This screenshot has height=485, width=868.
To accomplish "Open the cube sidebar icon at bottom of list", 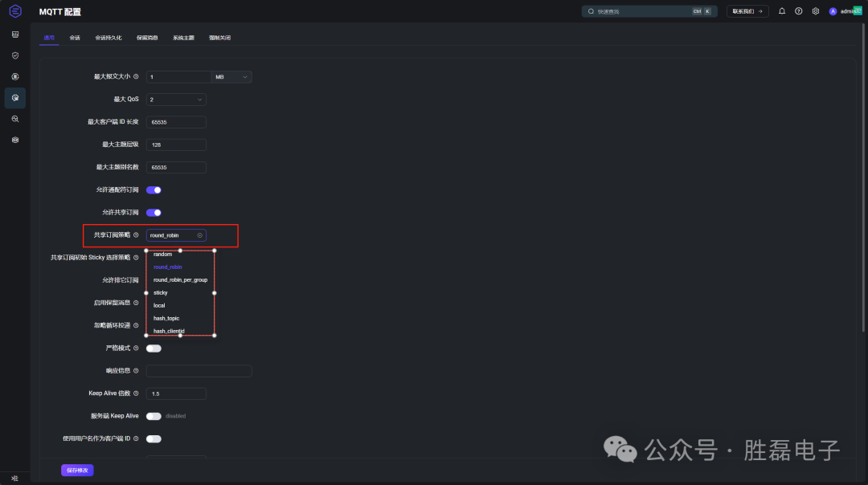I will 15,140.
